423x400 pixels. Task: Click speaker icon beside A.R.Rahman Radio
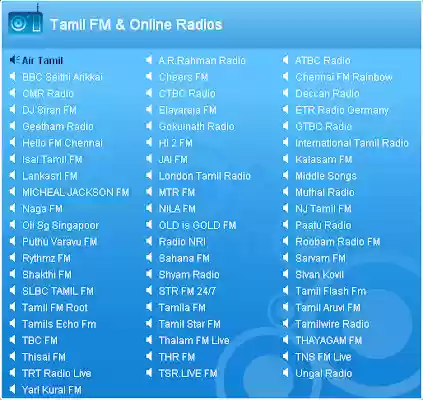click(x=149, y=60)
